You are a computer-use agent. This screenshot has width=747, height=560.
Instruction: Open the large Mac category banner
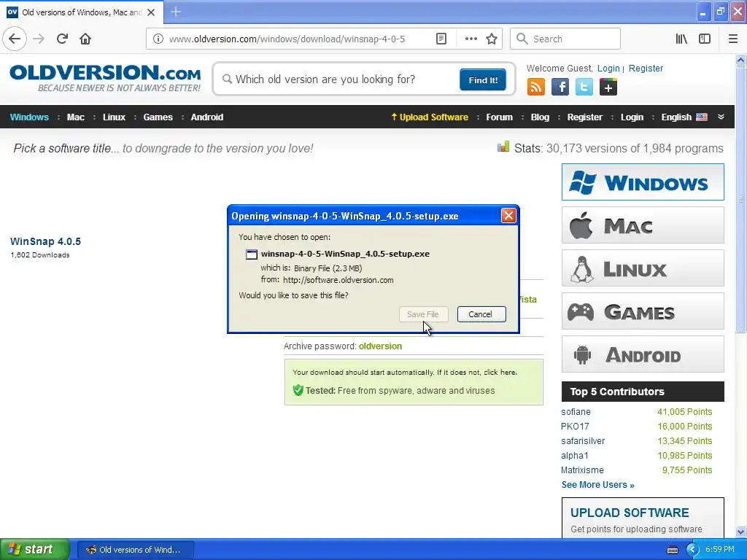[643, 225]
